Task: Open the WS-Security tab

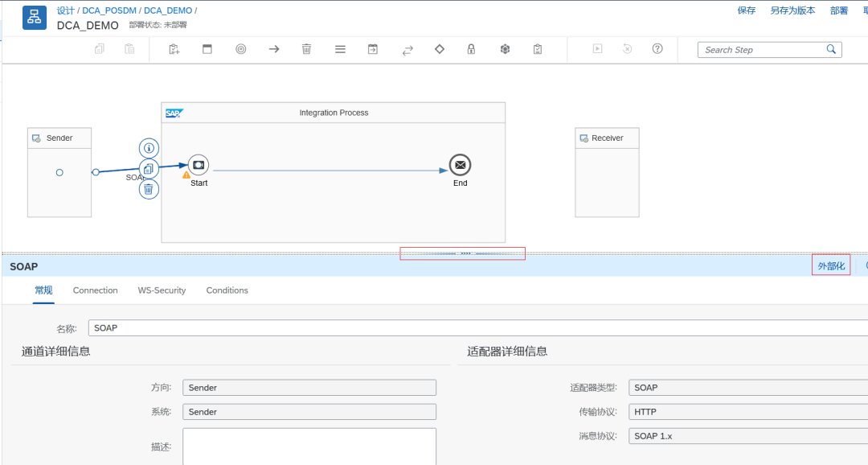Action: coord(162,290)
